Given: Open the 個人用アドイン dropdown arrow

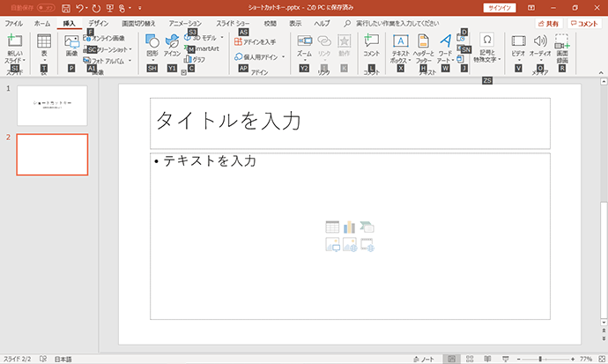Looking at the screenshot, I should click(x=284, y=57).
